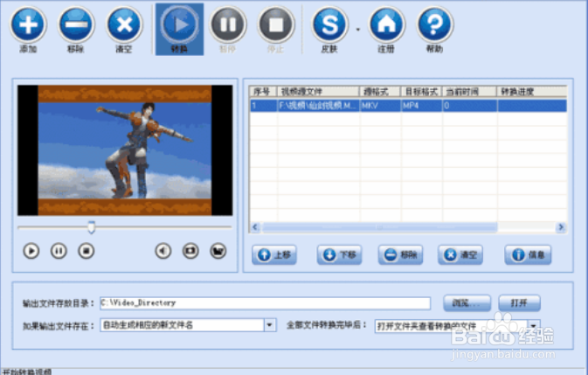The width and height of the screenshot is (588, 375).
Task: Click the file list horizontal scrollbar thumb
Action: click(379, 227)
